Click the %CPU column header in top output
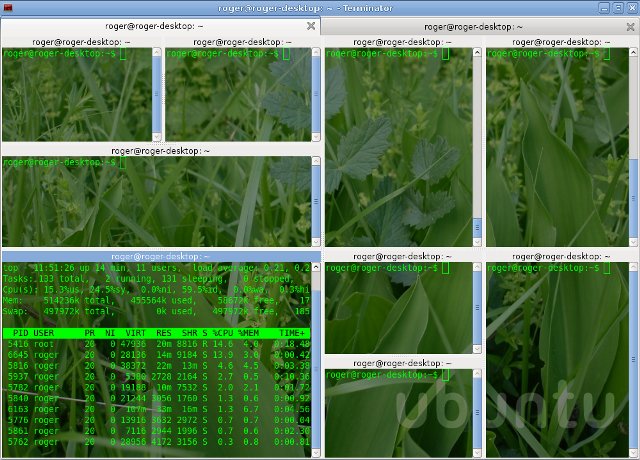Screen dimensions: 640x460 tap(222, 332)
